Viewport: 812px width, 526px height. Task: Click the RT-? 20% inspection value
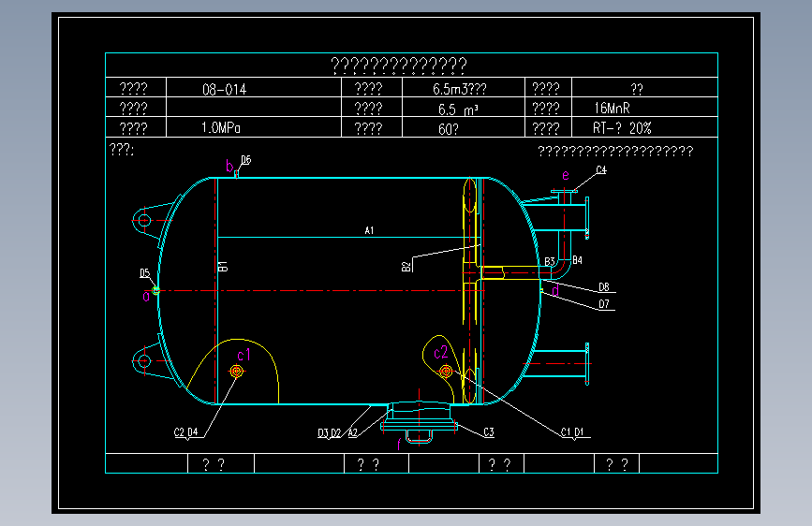tap(622, 128)
